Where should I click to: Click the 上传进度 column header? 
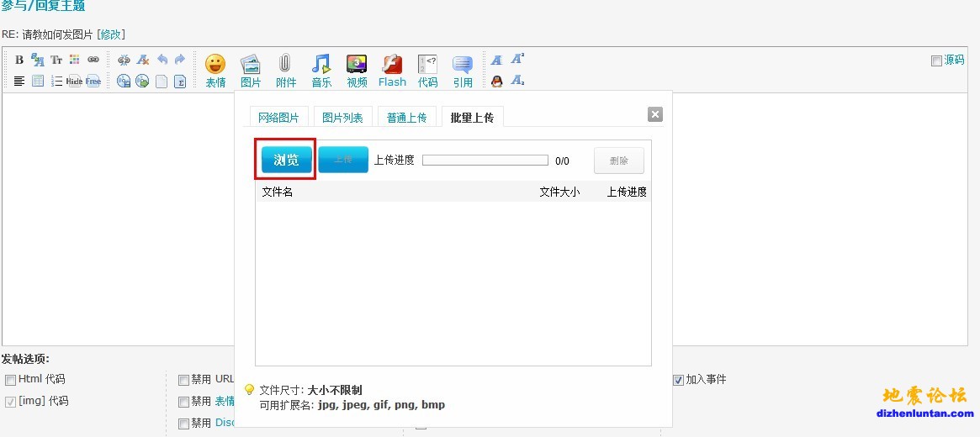627,192
